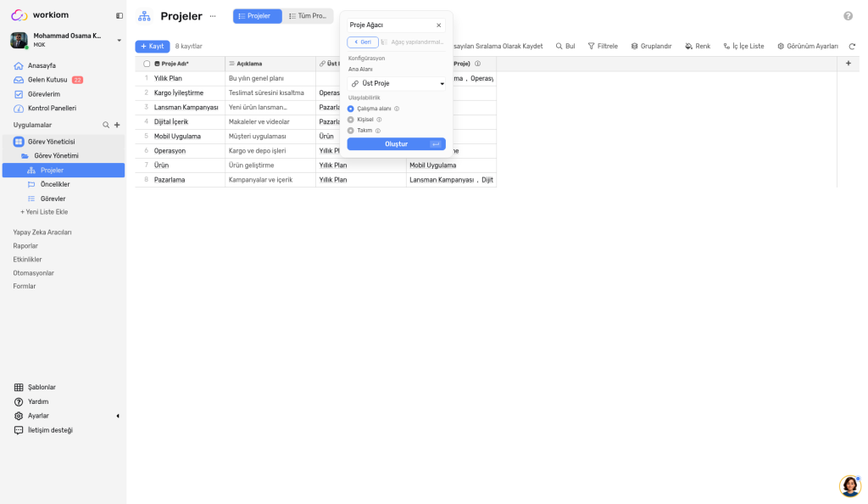Open the Üst Proje field dropdown
868x504 pixels.
click(397, 84)
